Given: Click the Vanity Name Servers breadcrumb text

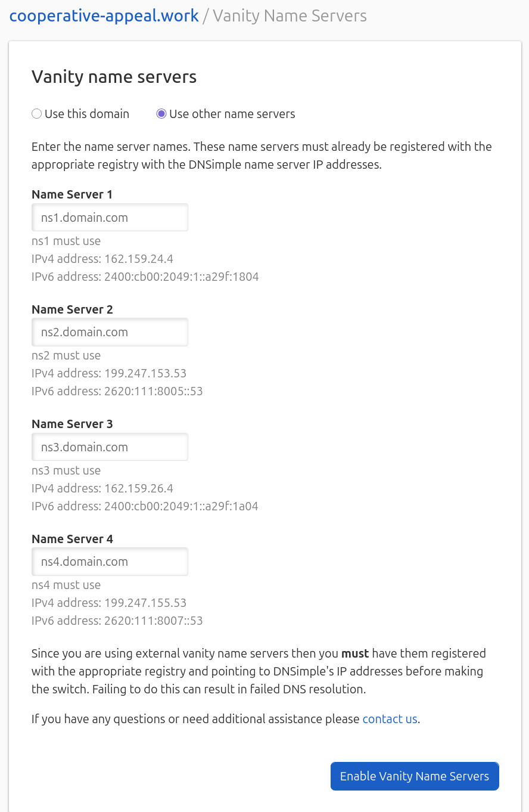Looking at the screenshot, I should pyautogui.click(x=290, y=16).
